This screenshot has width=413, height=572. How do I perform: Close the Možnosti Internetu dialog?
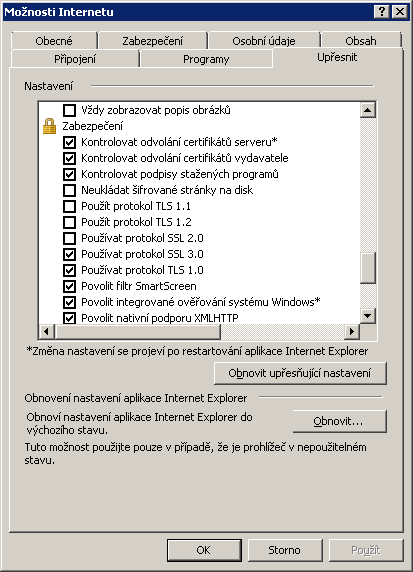tap(400, 12)
